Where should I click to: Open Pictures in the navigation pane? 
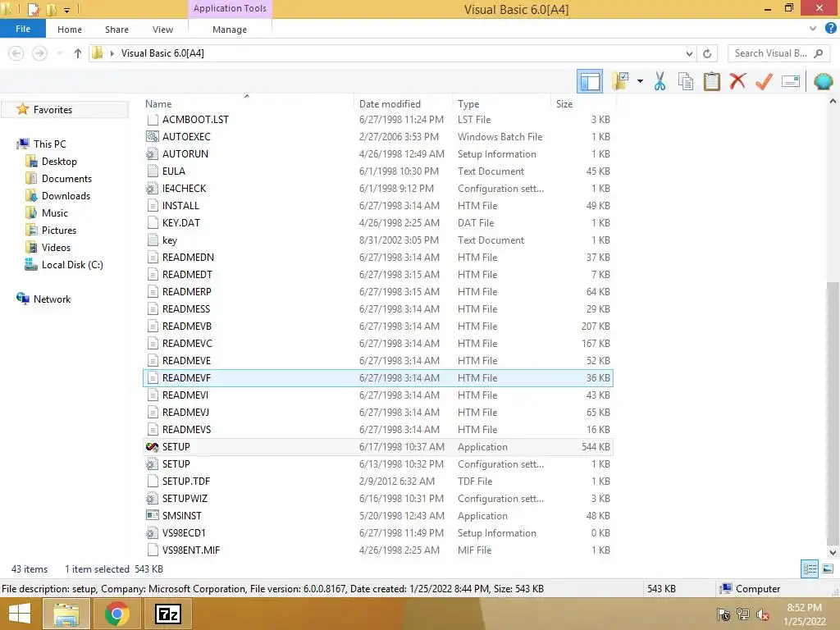coord(59,230)
